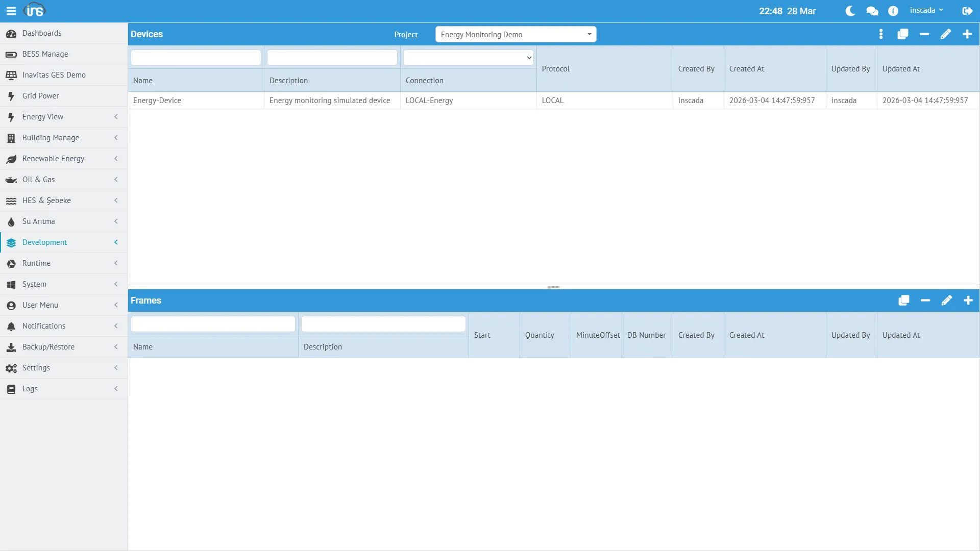Click the info circle icon
980x551 pixels.
893,11
